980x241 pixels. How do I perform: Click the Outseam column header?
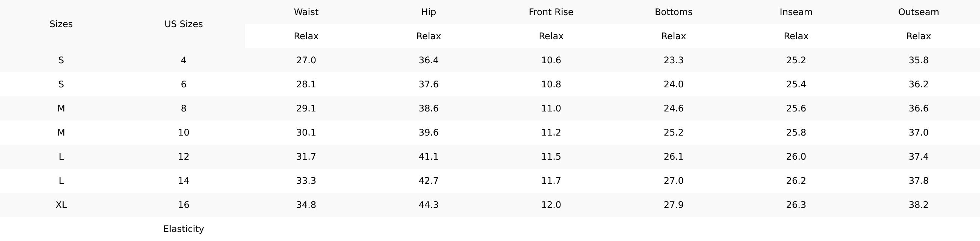coord(918,12)
